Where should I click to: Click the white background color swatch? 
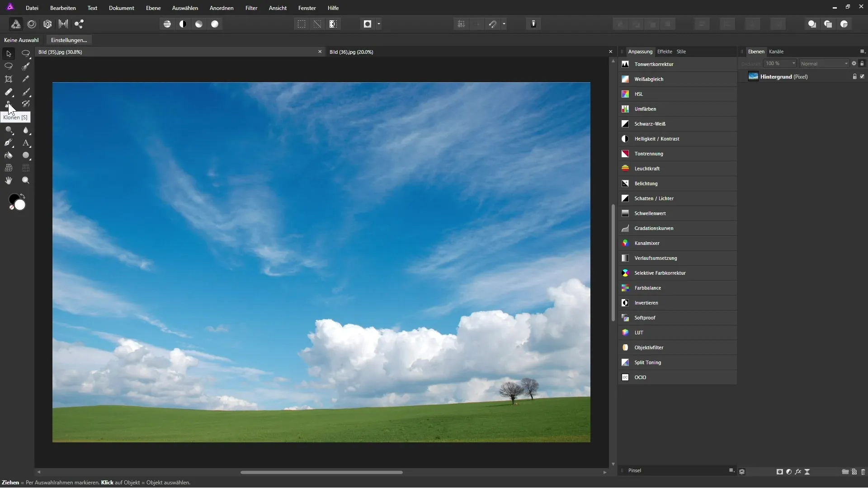click(20, 205)
